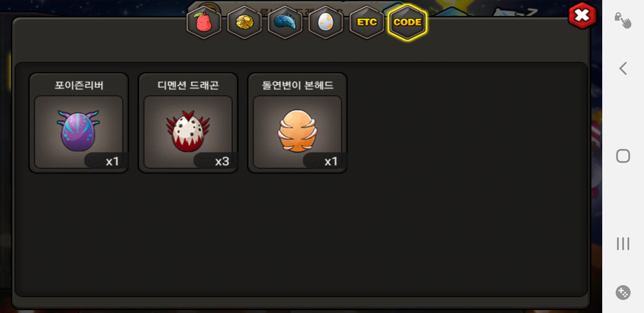Tap the x3 quantity badge
Screen dimensions: 644x313
pos(222,161)
